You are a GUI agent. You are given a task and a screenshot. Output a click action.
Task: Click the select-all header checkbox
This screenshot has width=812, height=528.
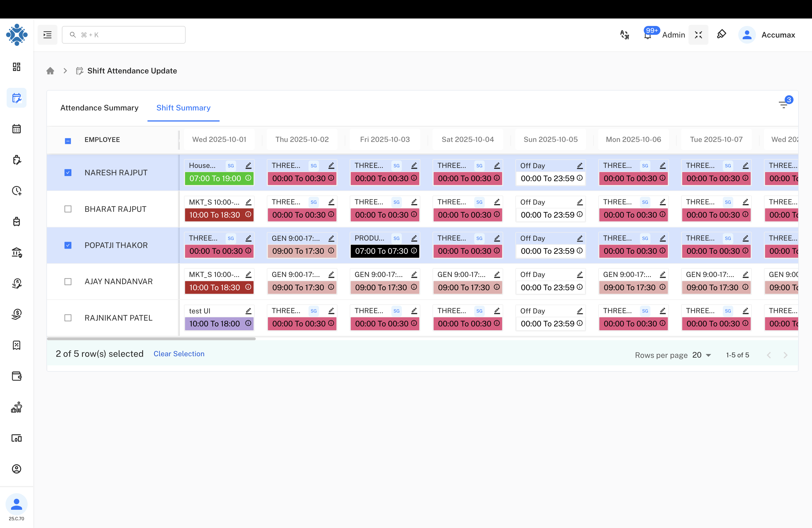[68, 141]
